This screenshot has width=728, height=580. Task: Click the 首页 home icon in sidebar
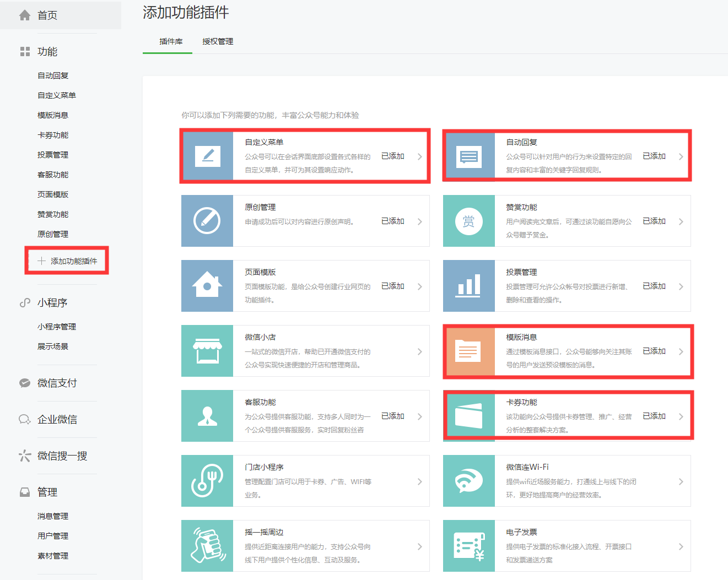25,15
